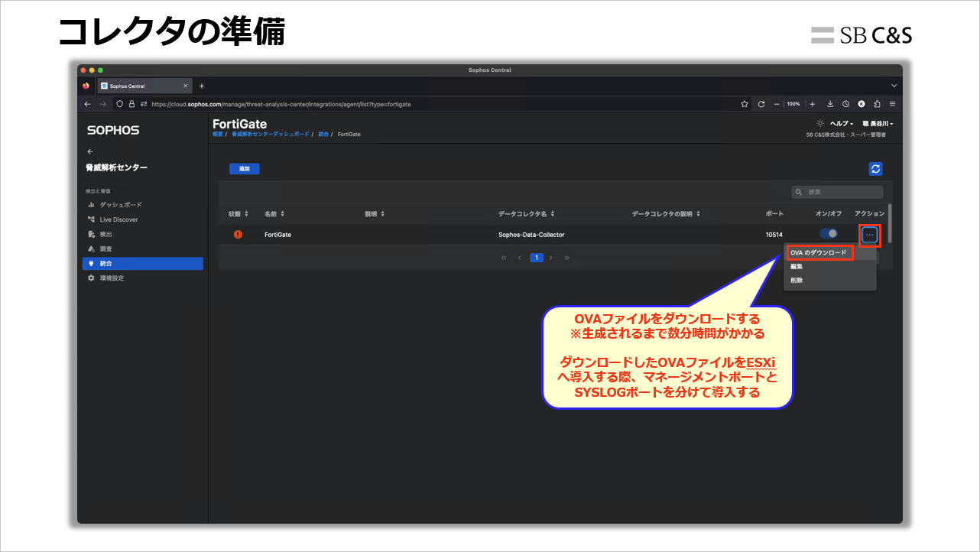The image size is (980, 552).
Task: Toggle the light/dark theme sun icon
Action: [820, 123]
